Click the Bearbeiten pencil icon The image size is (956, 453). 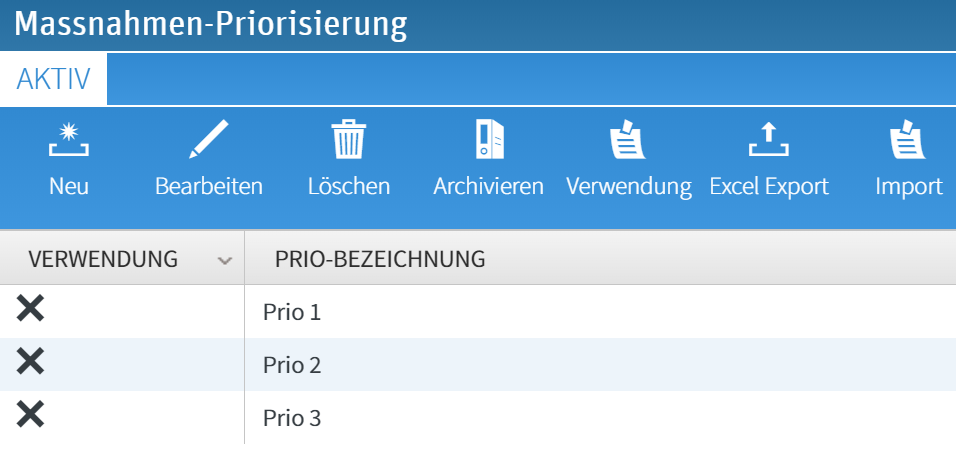tap(209, 140)
